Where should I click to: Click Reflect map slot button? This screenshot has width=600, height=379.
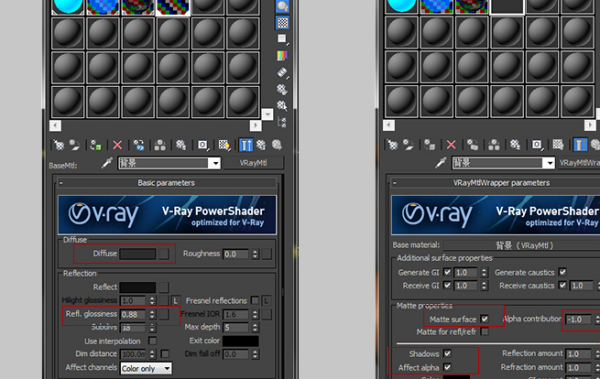tap(164, 287)
